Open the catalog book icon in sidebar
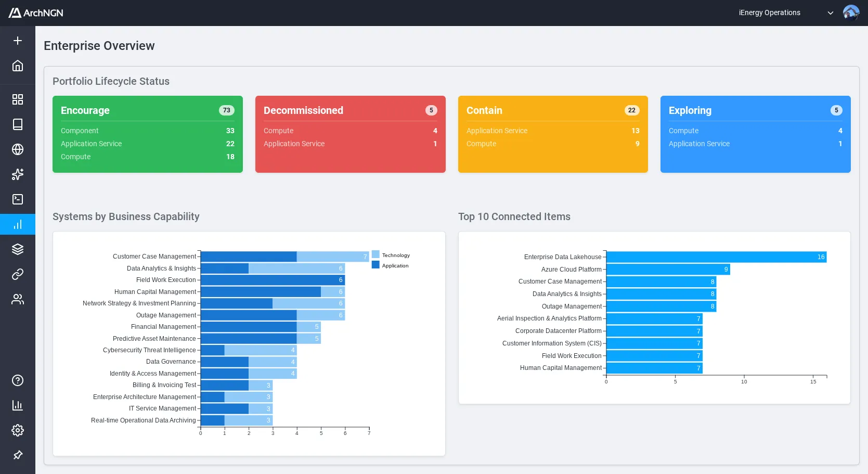The height and width of the screenshot is (474, 868). point(18,124)
